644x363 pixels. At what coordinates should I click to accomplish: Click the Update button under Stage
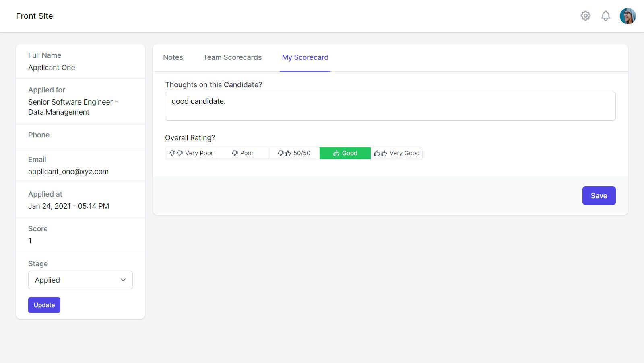44,305
